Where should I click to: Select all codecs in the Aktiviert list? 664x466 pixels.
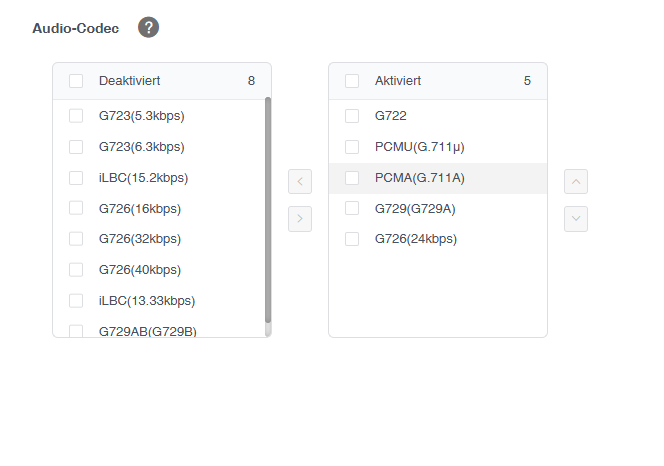[x=352, y=81]
